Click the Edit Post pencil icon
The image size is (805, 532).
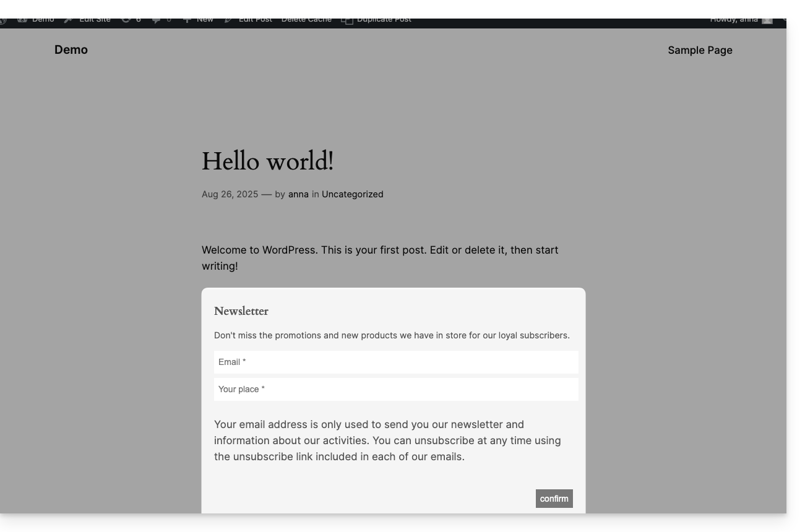(x=228, y=20)
